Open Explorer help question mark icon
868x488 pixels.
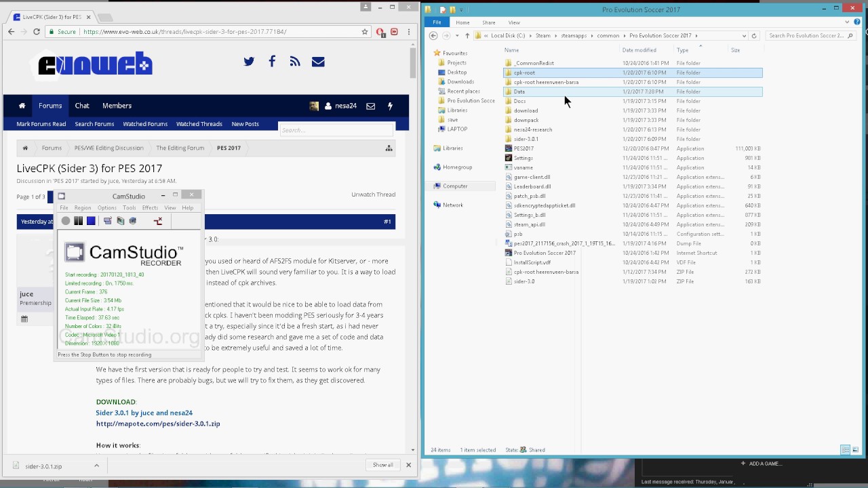[856, 22]
